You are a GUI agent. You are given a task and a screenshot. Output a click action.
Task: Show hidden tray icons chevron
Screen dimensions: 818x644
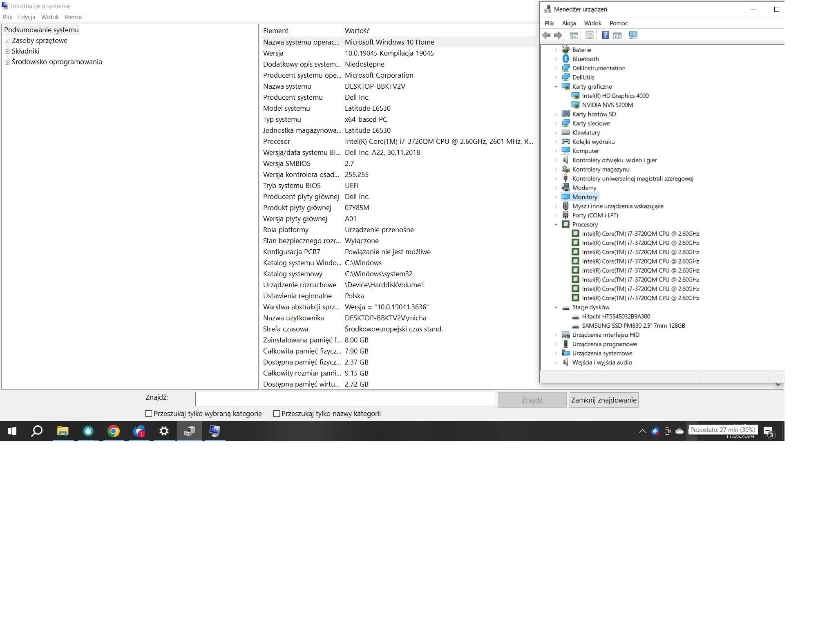642,431
